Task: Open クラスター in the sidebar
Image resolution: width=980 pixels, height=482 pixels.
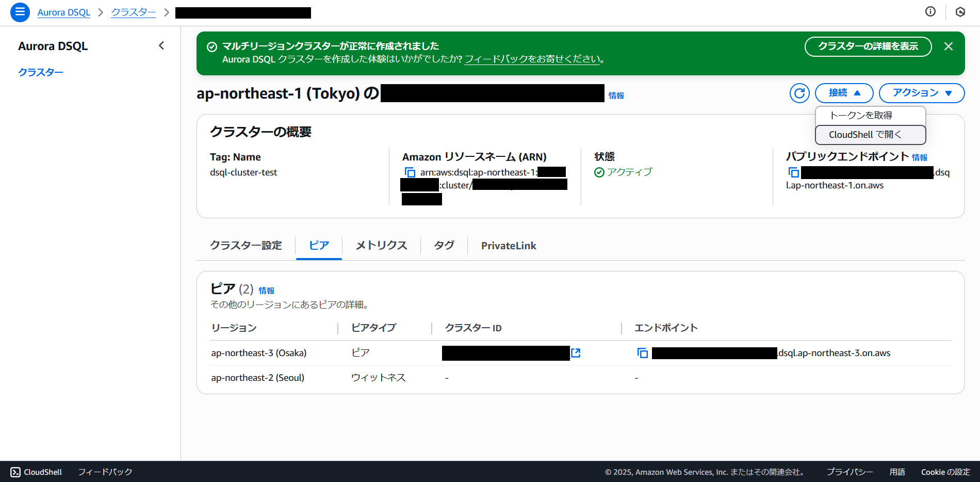Action: [41, 72]
